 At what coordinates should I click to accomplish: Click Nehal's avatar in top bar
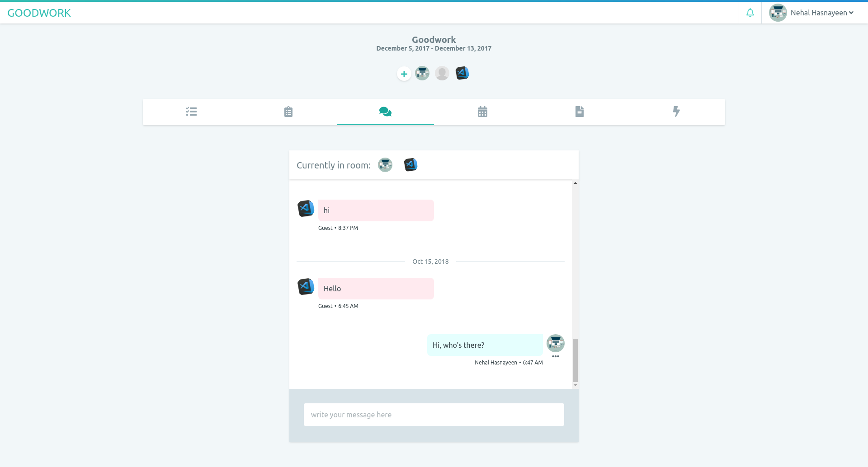click(778, 13)
